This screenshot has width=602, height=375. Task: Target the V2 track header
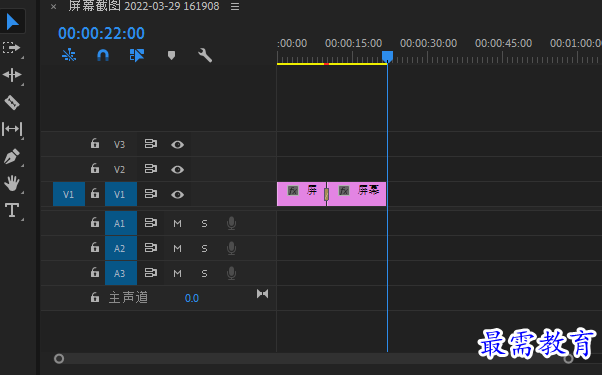(121, 169)
